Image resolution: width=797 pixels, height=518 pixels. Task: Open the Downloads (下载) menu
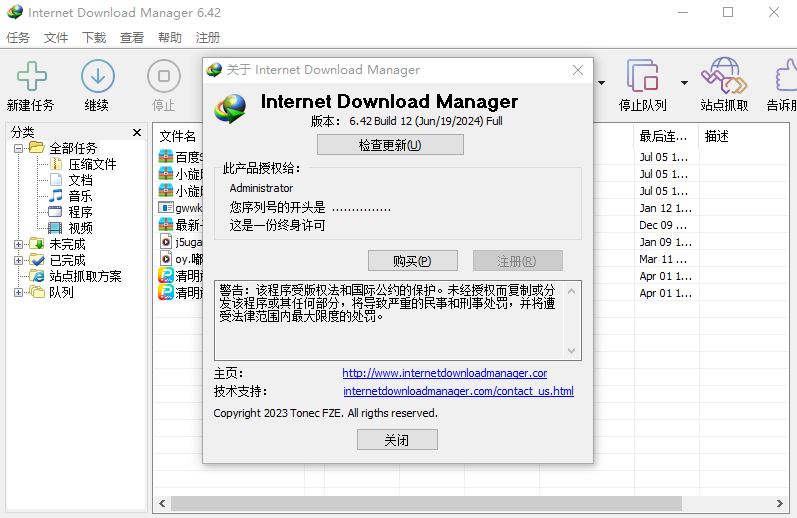tap(94, 38)
